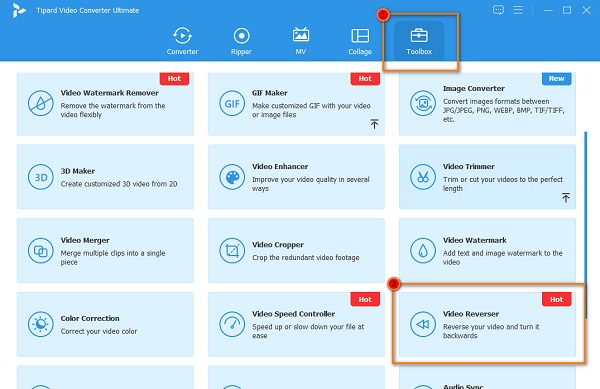Click the Image Converter icon
The width and height of the screenshot is (600, 389).
(x=423, y=103)
